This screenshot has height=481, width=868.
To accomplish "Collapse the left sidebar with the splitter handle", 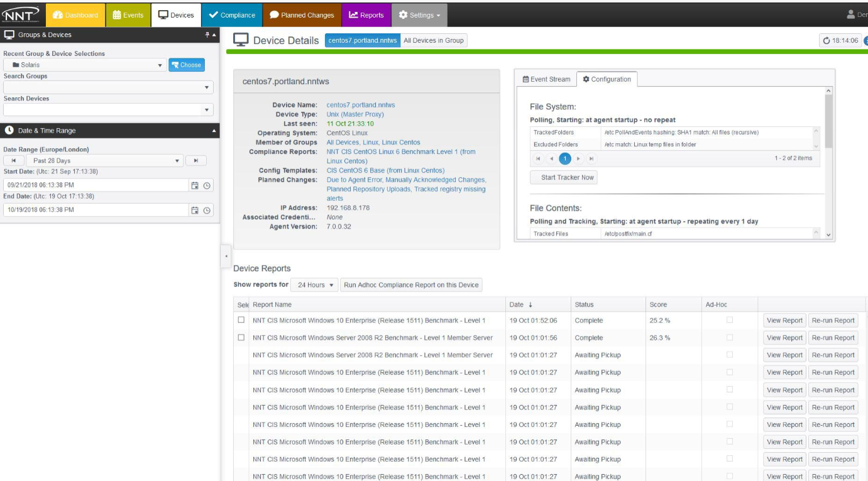I will click(x=226, y=256).
